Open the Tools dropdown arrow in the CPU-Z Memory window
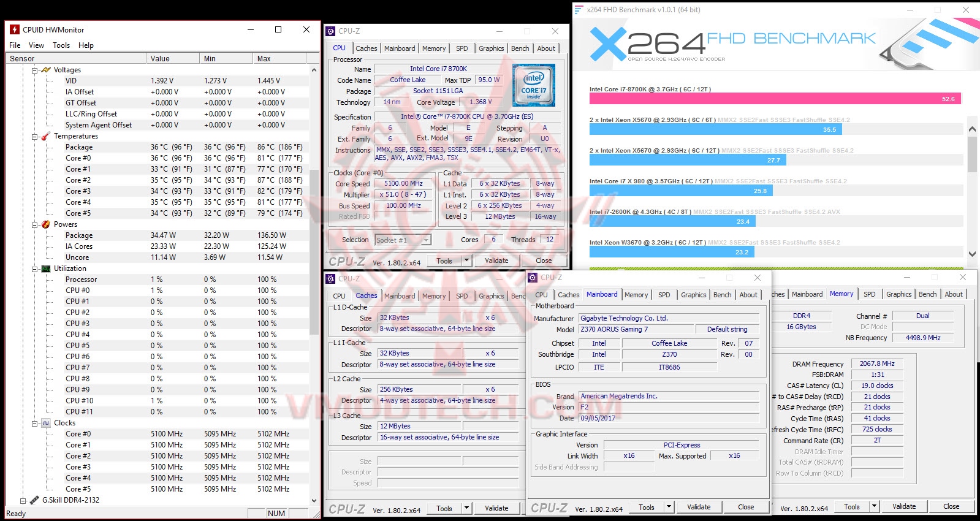980x521 pixels. coord(874,507)
